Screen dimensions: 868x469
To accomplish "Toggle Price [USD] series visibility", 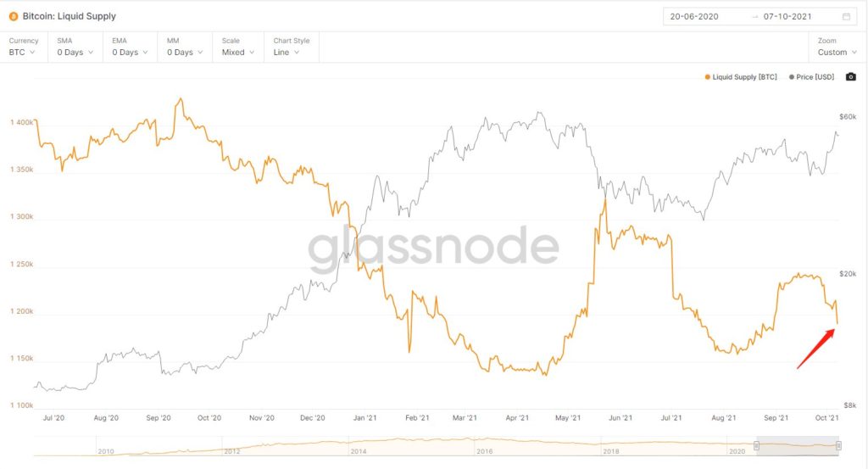I will 812,77.
